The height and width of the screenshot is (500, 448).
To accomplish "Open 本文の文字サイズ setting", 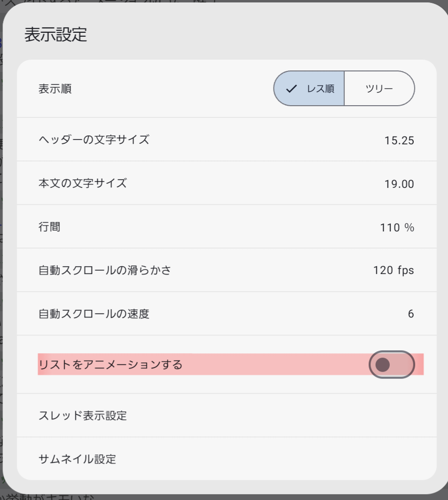I will [x=83, y=183].
